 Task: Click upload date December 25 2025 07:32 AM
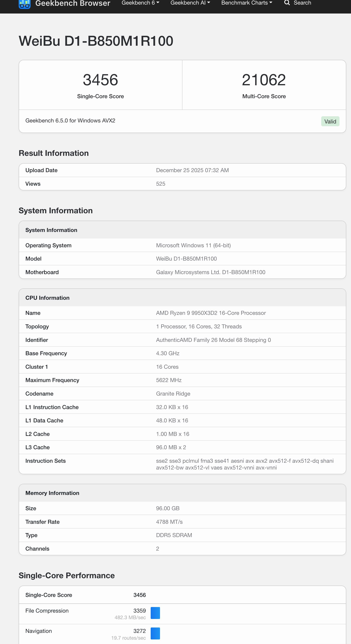pos(192,170)
